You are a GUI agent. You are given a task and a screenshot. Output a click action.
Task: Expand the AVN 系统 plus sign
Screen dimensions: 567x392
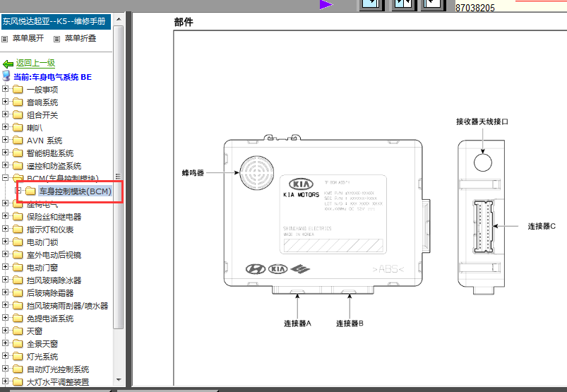click(x=5, y=140)
